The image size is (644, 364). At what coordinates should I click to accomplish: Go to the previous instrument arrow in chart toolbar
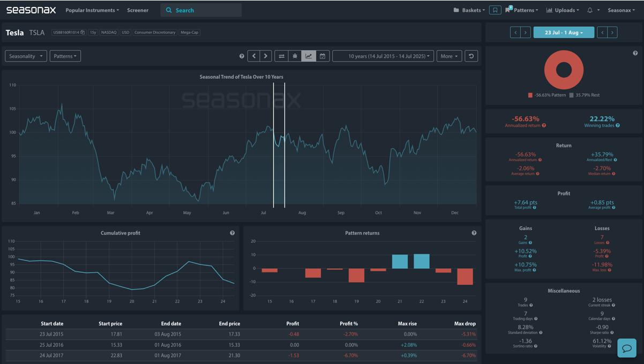tap(254, 56)
